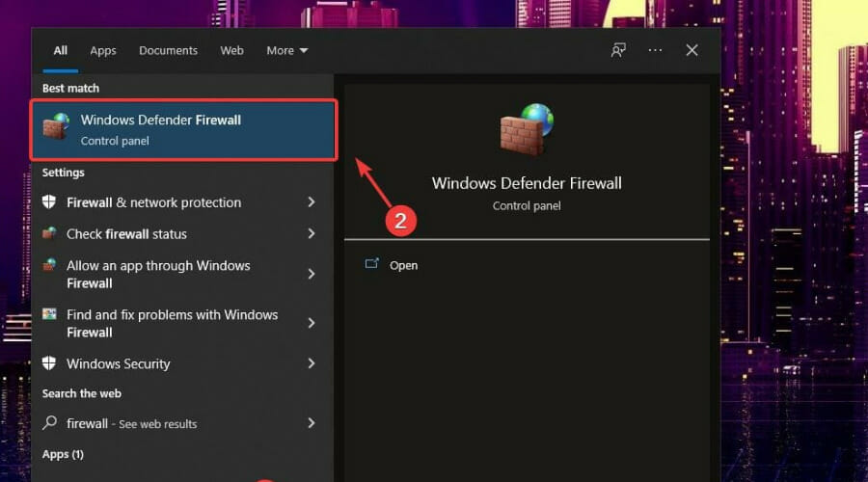Screen dimensions: 868x482
Task: Expand firewall See web results chevron
Action: (312, 423)
